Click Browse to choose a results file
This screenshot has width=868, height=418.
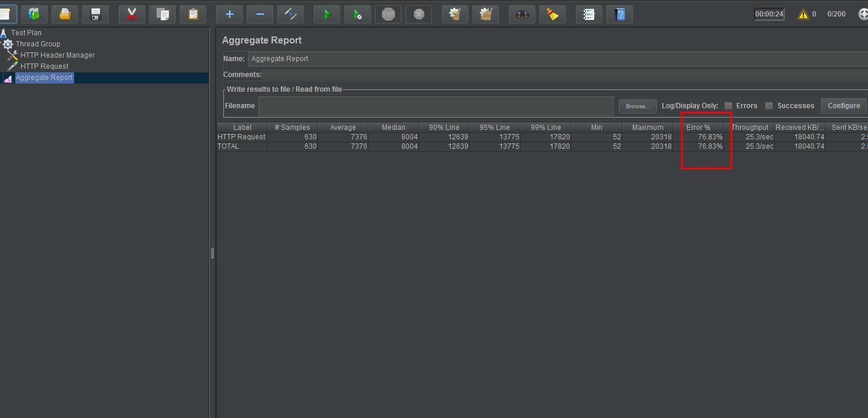(x=637, y=106)
